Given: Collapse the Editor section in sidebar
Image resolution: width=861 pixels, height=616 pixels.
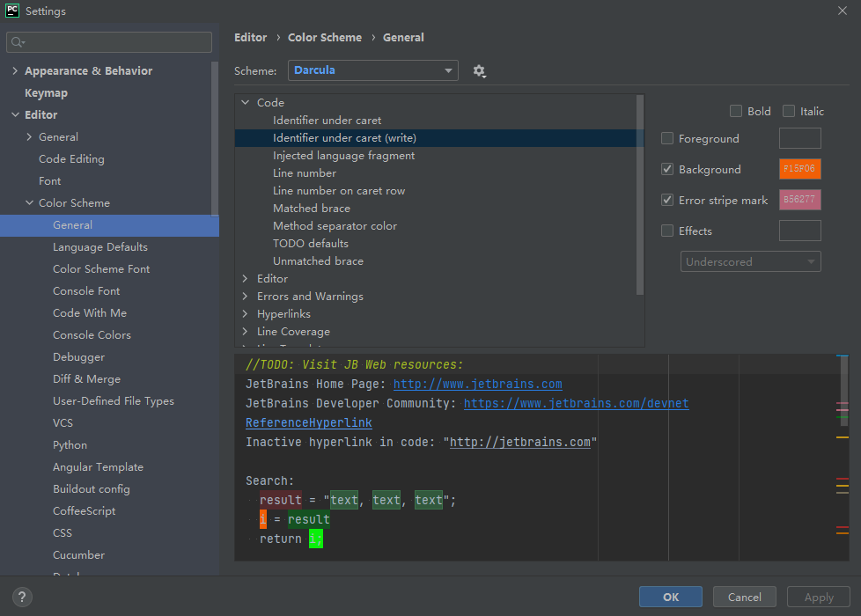Looking at the screenshot, I should [15, 114].
